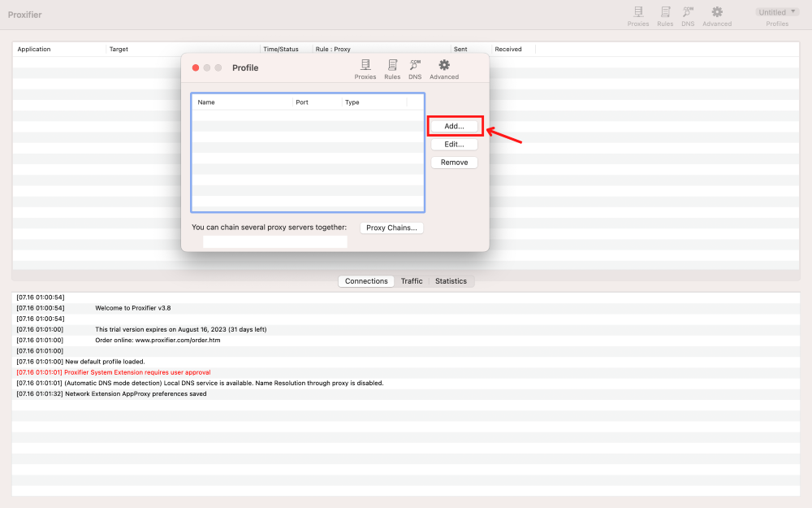The width and height of the screenshot is (812, 508).
Task: Select the Automatic DNS mode detection log line
Action: (406, 383)
